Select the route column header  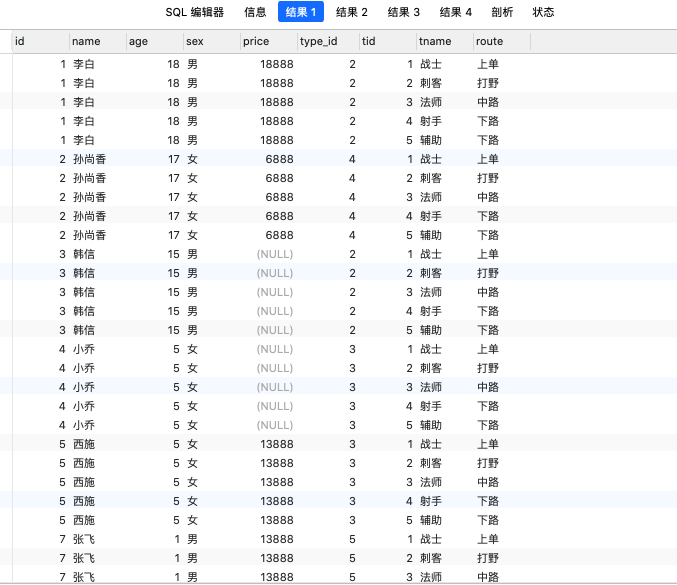502,41
